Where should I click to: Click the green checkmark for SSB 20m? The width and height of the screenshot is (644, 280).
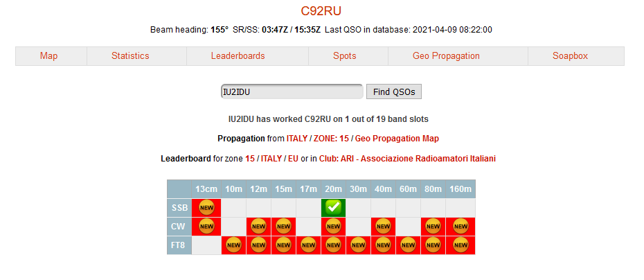333,208
